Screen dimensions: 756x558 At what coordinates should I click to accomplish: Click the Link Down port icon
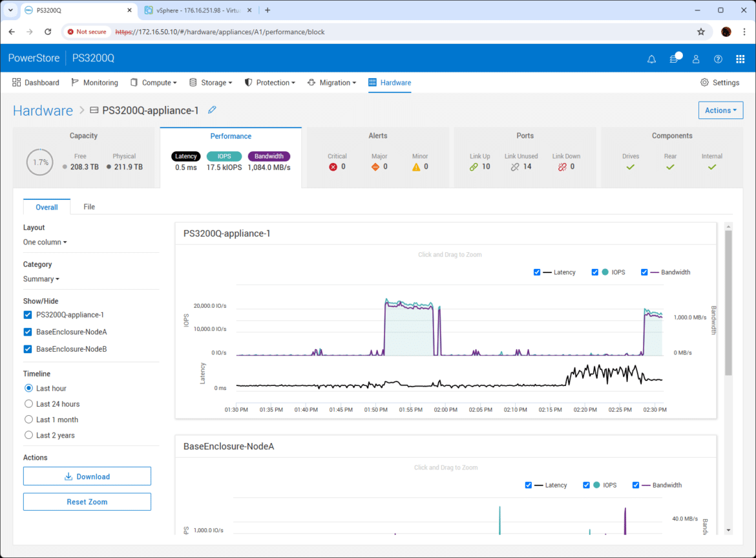tap(562, 167)
